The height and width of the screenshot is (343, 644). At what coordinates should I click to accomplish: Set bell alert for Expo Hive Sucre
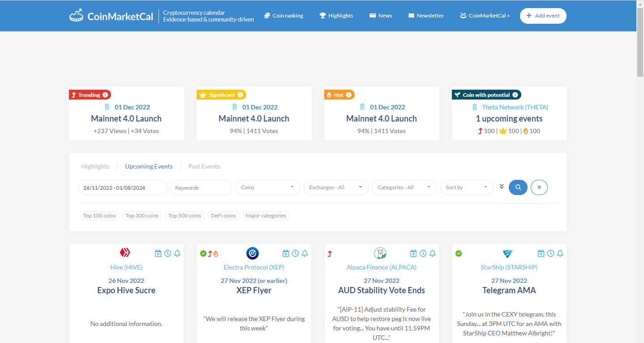pos(177,254)
